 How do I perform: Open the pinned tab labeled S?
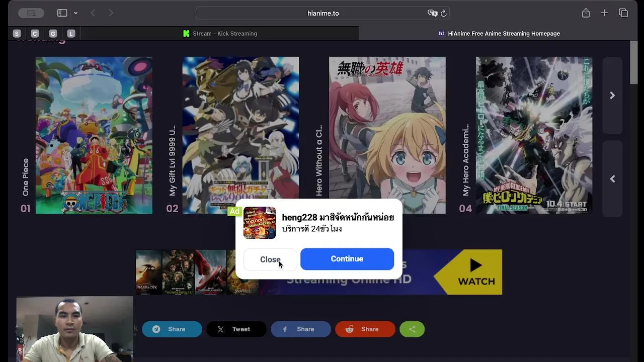tap(17, 34)
